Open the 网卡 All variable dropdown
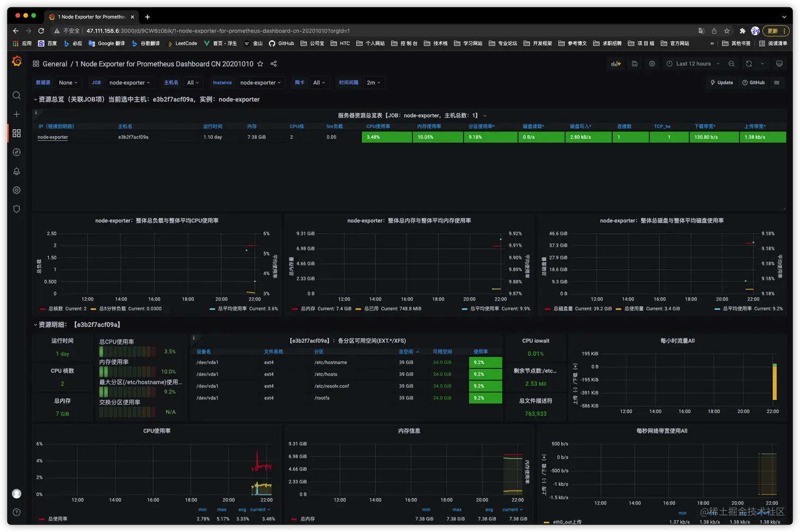Screen dimensions: 800x532 [x=319, y=82]
